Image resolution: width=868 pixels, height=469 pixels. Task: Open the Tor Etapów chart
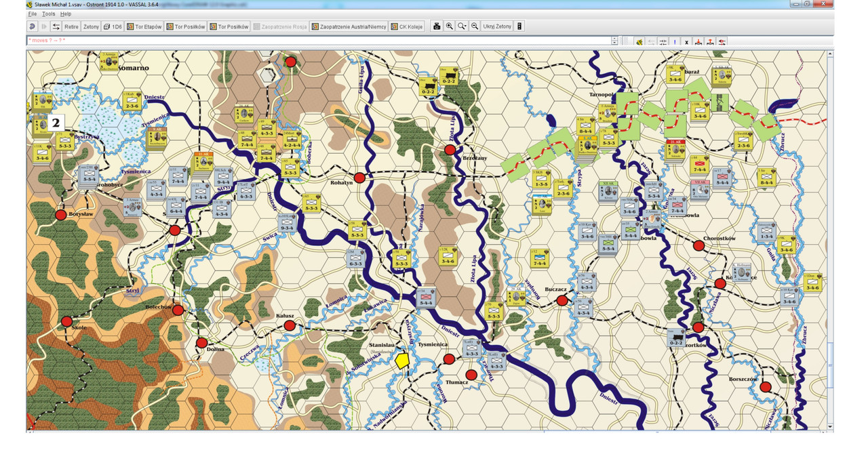(144, 26)
